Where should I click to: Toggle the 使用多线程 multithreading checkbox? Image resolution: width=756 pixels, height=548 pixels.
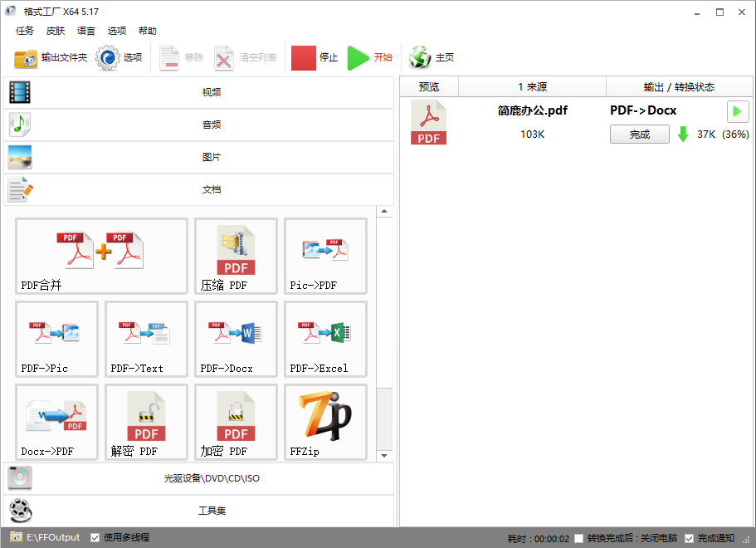tap(95, 537)
